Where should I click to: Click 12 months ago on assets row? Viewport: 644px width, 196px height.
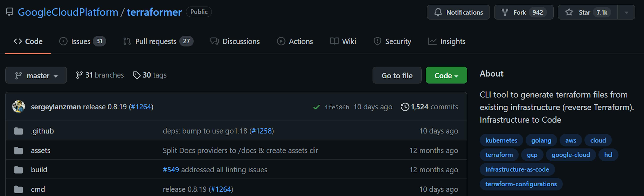click(434, 150)
